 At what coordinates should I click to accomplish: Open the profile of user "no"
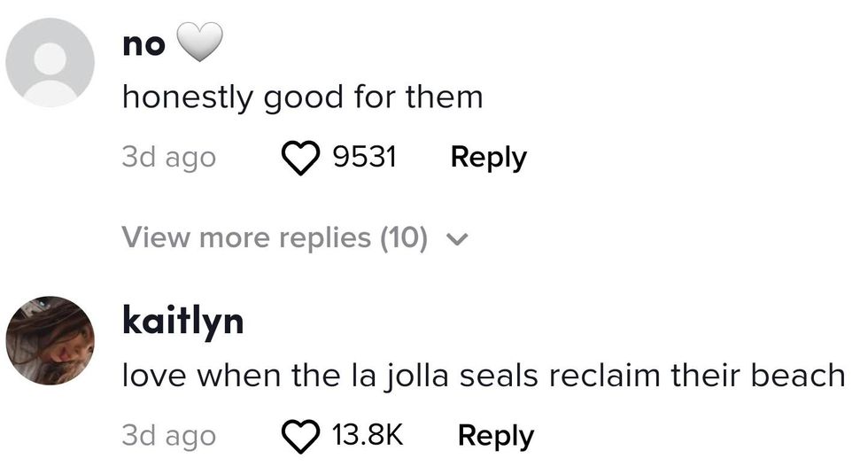coord(143,43)
